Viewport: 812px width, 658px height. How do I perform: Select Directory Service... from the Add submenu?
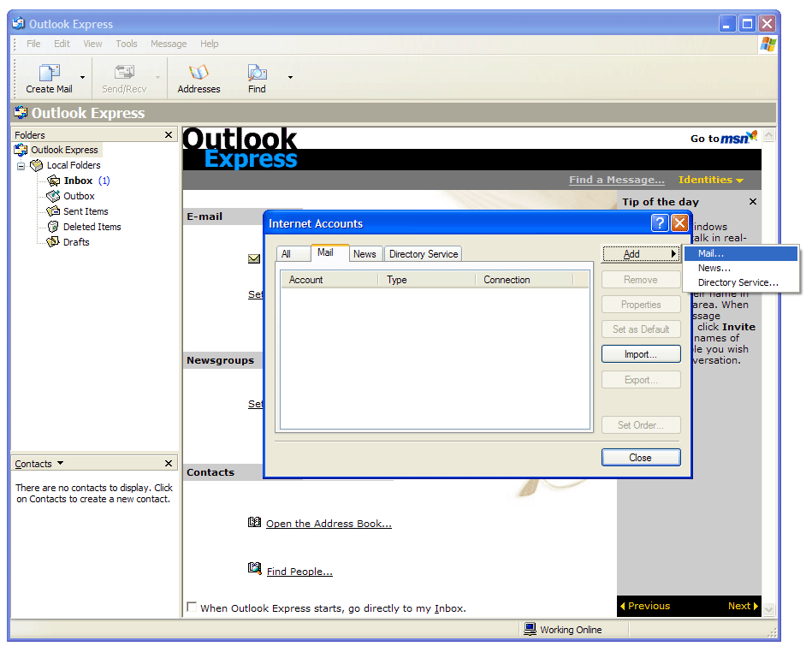point(740,282)
